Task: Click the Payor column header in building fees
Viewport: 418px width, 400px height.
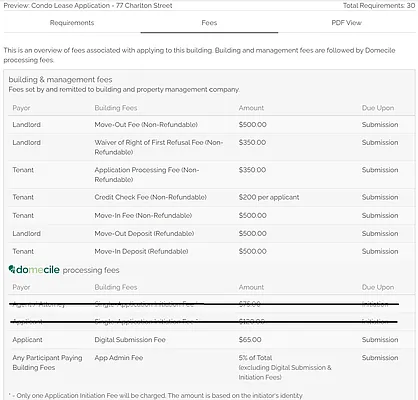Action: (21, 108)
